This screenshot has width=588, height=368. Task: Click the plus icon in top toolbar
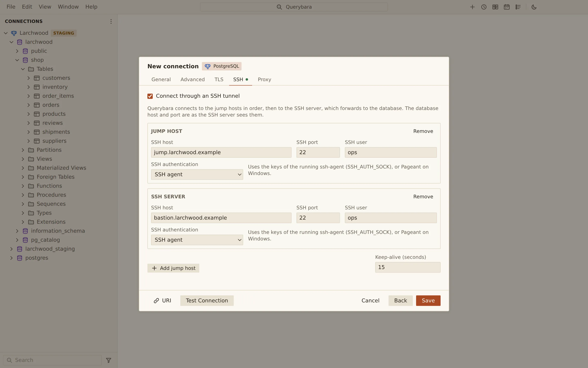click(472, 7)
